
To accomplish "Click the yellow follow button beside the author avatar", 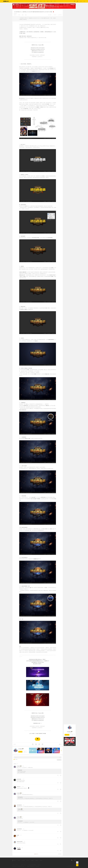I will (20, 752).
